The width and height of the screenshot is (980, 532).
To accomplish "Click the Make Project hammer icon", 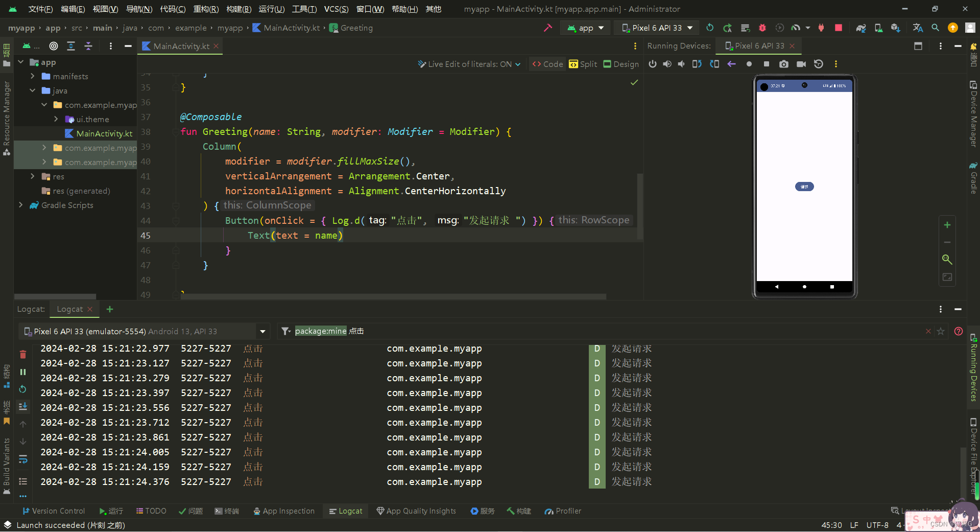I will (548, 28).
